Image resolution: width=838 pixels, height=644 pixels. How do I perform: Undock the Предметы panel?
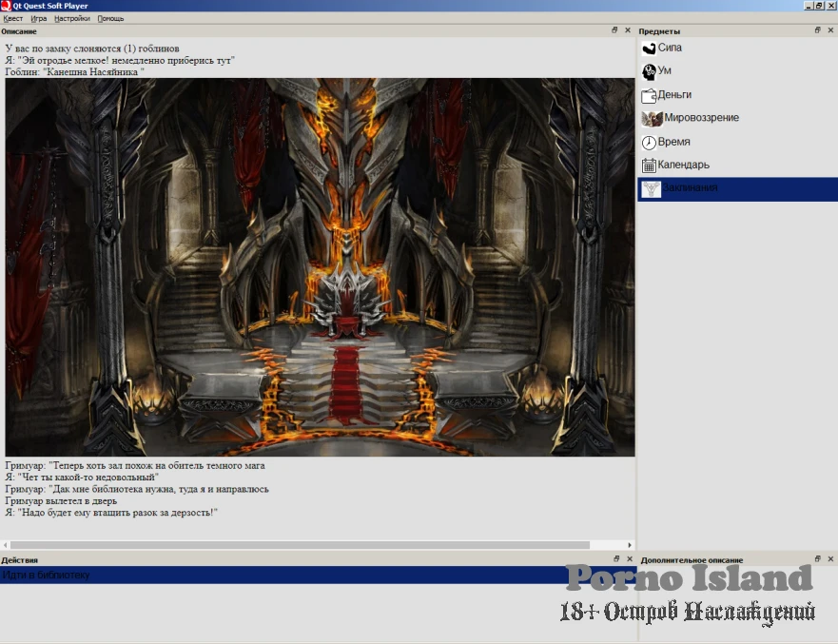[818, 30]
